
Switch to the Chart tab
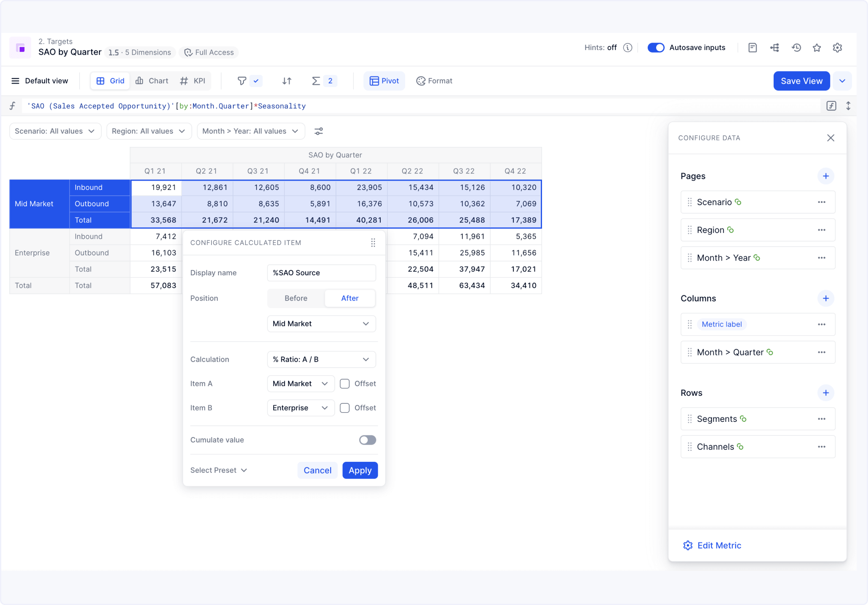(152, 81)
